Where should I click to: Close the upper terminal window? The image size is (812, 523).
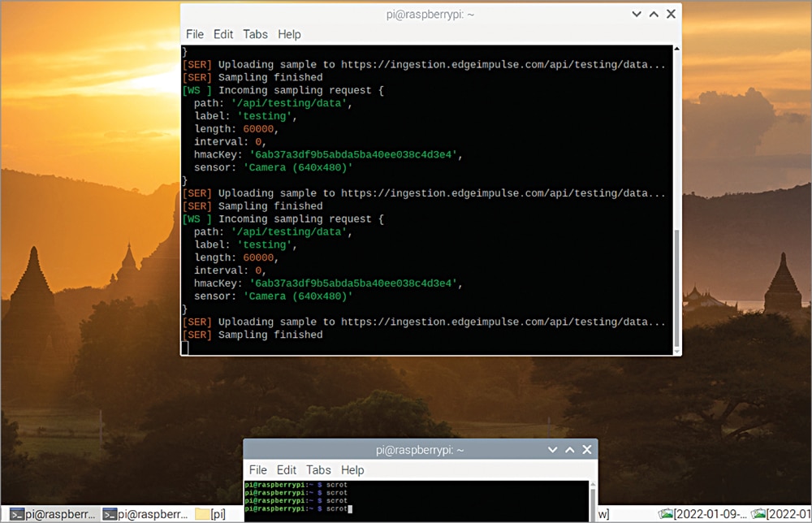[671, 14]
